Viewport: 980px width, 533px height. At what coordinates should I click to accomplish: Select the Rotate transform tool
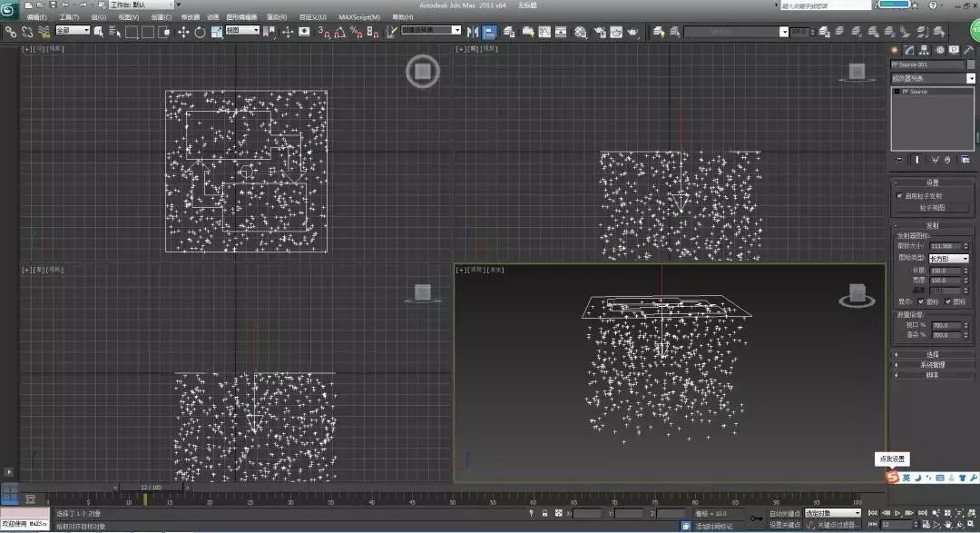(200, 32)
